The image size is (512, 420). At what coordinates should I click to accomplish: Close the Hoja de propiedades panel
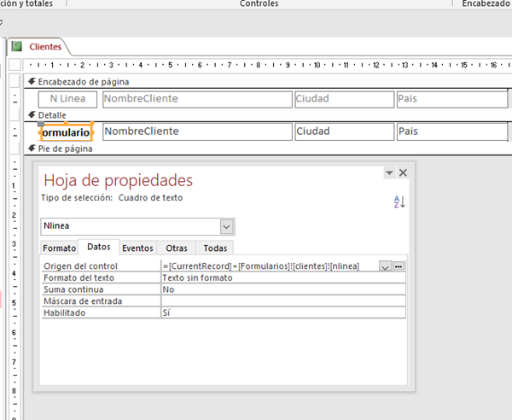(x=403, y=172)
